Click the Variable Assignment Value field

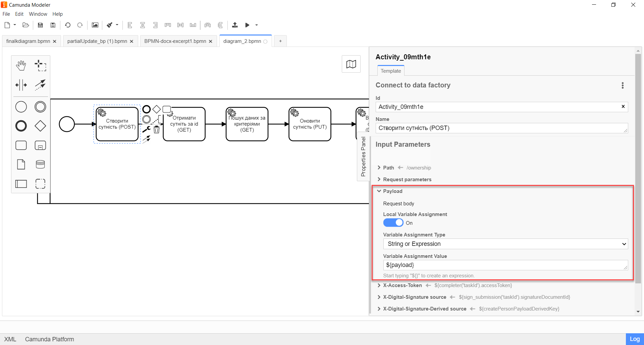pos(505,265)
